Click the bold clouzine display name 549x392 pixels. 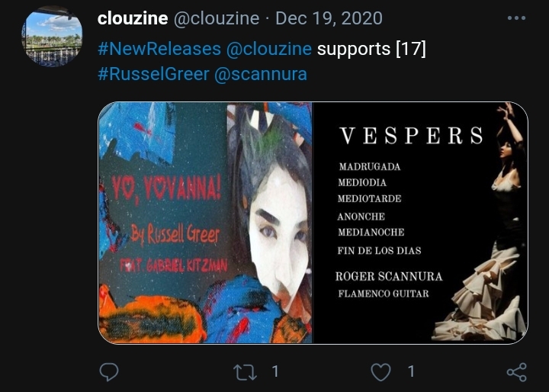click(x=133, y=18)
